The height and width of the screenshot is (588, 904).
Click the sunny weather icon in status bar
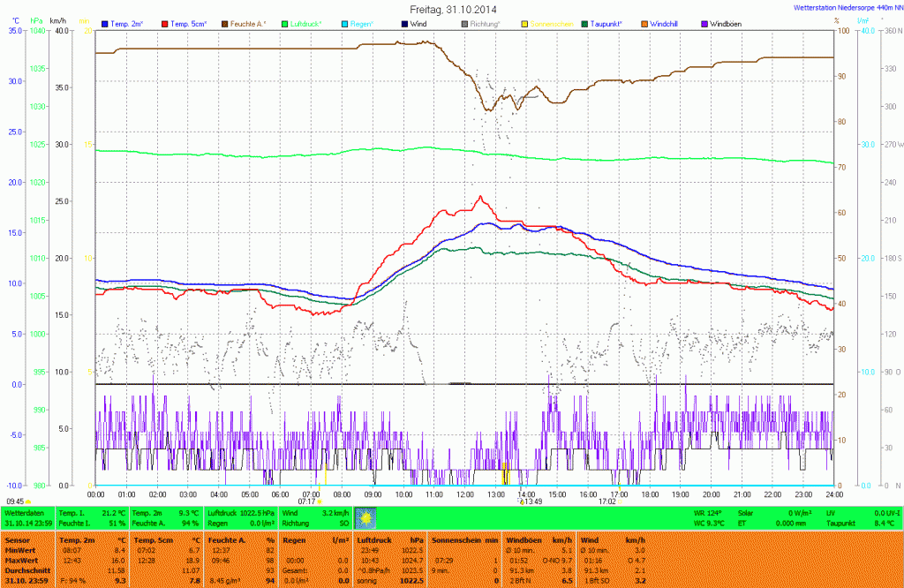click(x=365, y=517)
